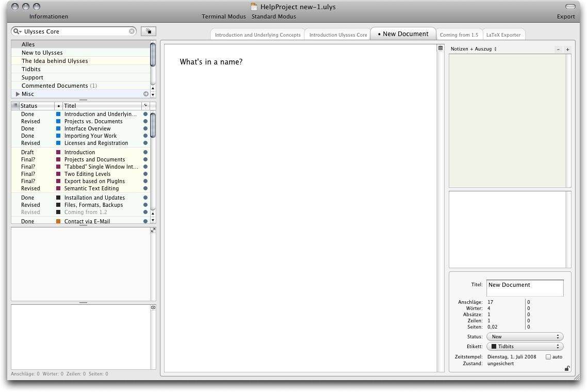Click purple label square of Export based on PlugIns
This screenshot has width=587, height=392.
point(58,181)
